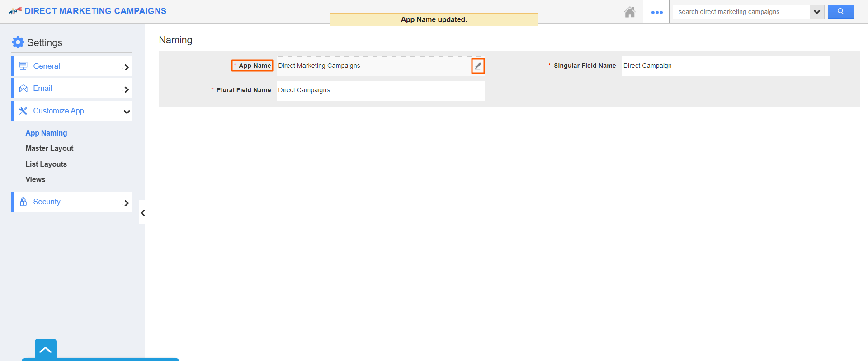Screen dimensions: 868x361
Task: Click the Direct Marketing Campaigns header title
Action: click(x=95, y=11)
